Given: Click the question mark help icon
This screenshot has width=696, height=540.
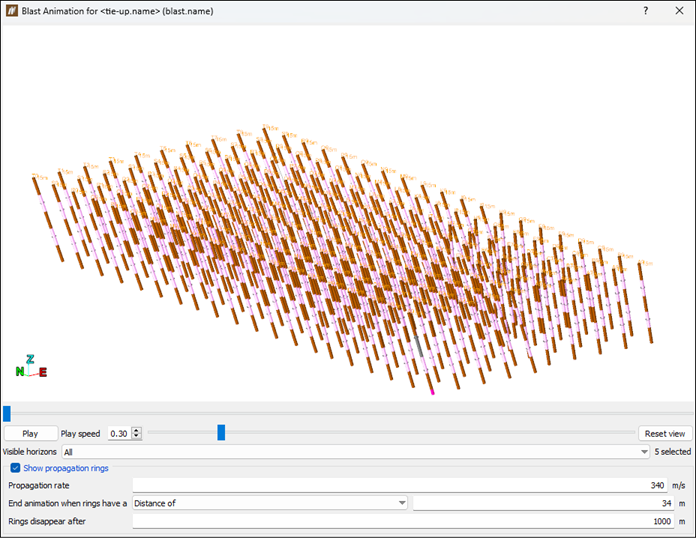Looking at the screenshot, I should 645,11.
